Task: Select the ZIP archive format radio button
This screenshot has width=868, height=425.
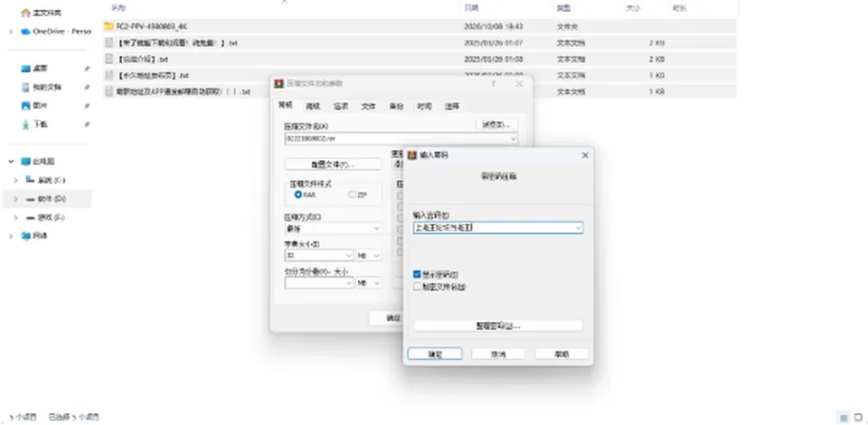Action: (x=352, y=194)
